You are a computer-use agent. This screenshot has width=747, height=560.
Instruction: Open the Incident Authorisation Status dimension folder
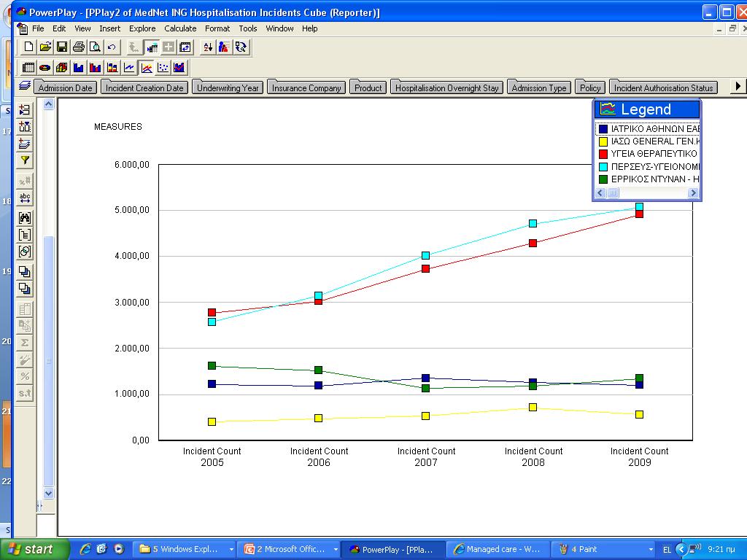tap(663, 87)
